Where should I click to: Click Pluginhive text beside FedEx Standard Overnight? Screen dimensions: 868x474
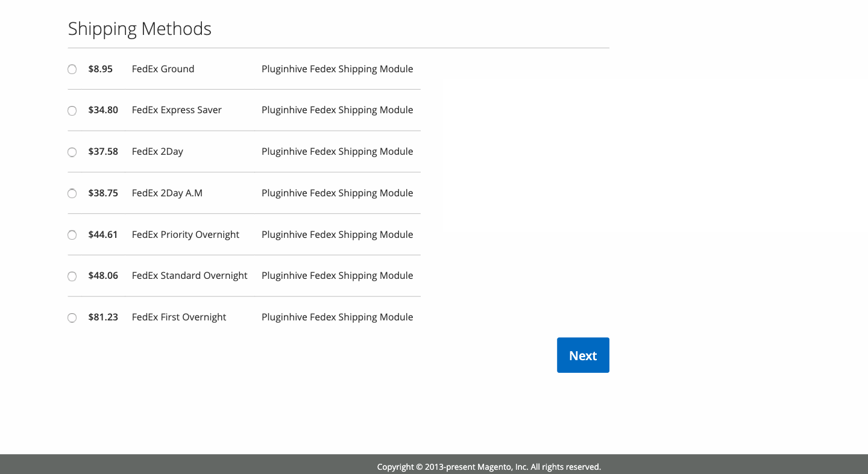[x=337, y=275]
